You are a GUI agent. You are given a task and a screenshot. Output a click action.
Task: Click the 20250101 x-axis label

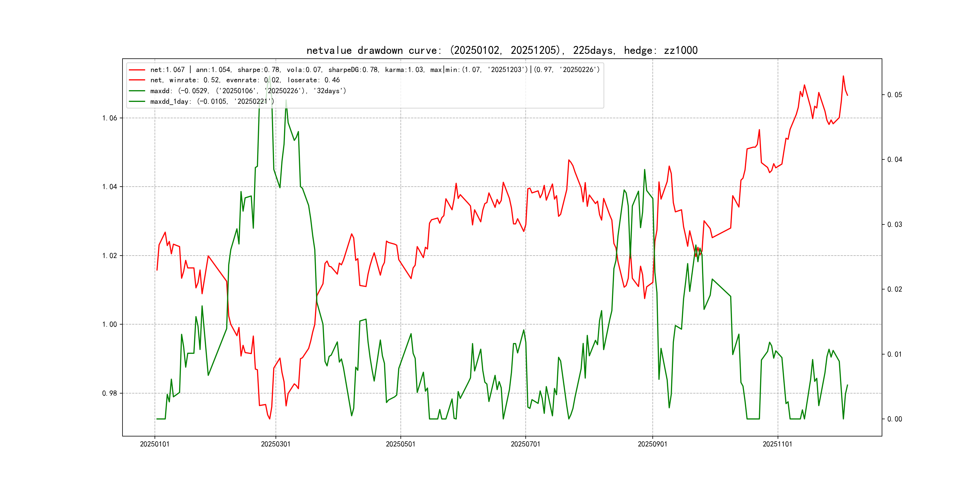point(155,444)
